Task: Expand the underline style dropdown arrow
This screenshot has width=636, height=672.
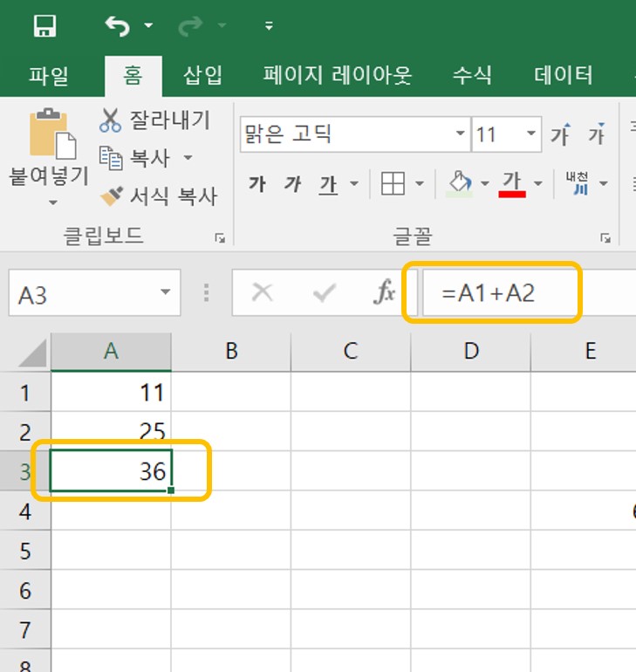Action: 354,184
